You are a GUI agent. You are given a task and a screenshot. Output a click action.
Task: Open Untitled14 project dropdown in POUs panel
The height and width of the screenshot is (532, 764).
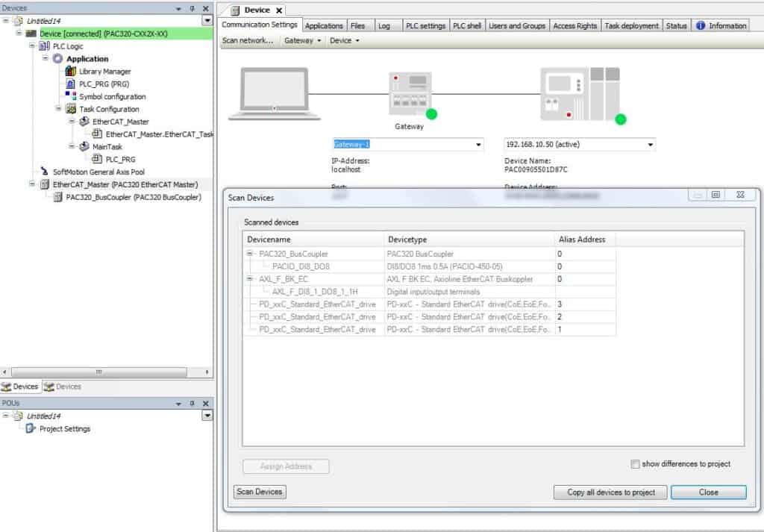tap(207, 416)
